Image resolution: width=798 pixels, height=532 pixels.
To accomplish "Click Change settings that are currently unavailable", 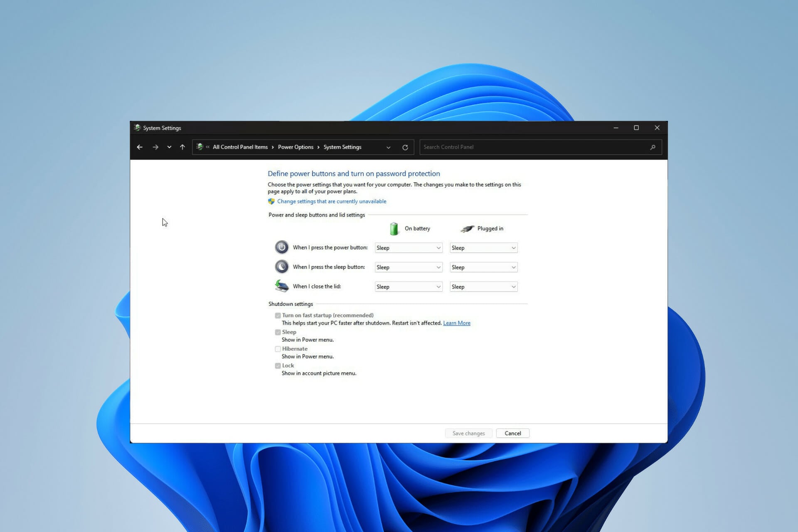I will 332,202.
